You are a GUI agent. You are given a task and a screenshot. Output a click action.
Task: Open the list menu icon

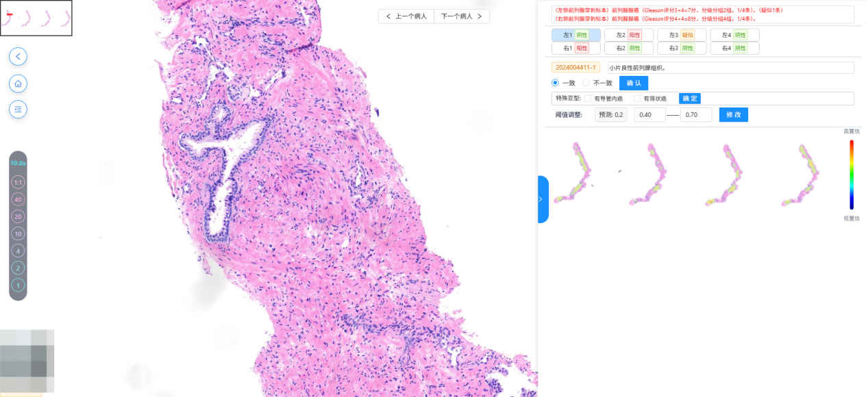pos(18,109)
